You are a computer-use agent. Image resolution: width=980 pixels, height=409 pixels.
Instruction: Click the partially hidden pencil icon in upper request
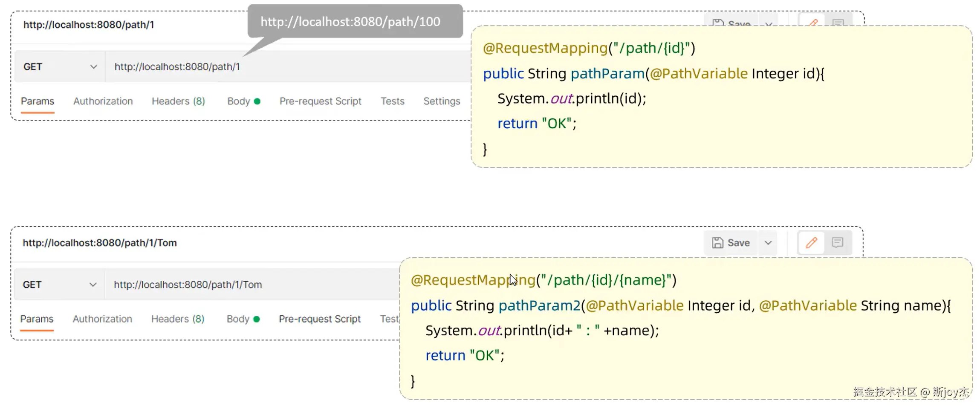click(813, 22)
